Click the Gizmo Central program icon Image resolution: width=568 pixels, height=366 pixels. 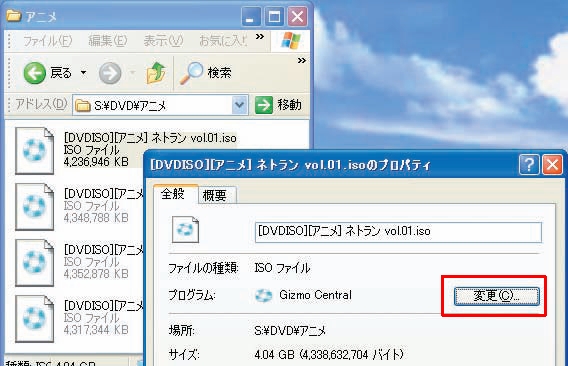263,296
